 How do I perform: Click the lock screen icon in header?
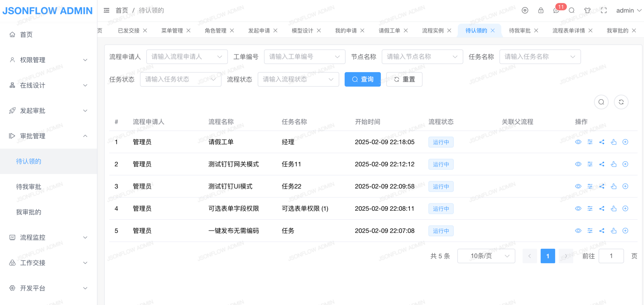click(x=541, y=10)
